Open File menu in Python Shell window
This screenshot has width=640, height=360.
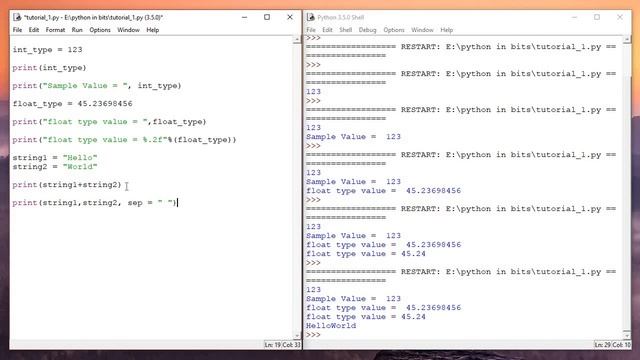tap(311, 30)
